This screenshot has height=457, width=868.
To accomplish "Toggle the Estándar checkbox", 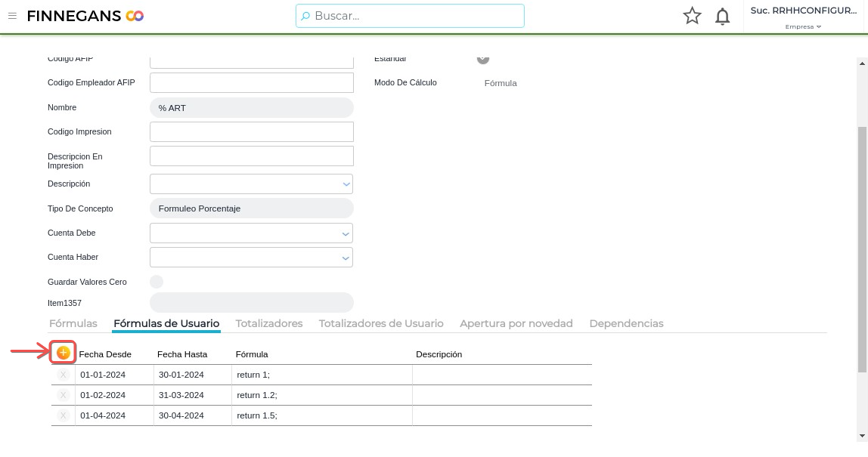I will coord(483,59).
